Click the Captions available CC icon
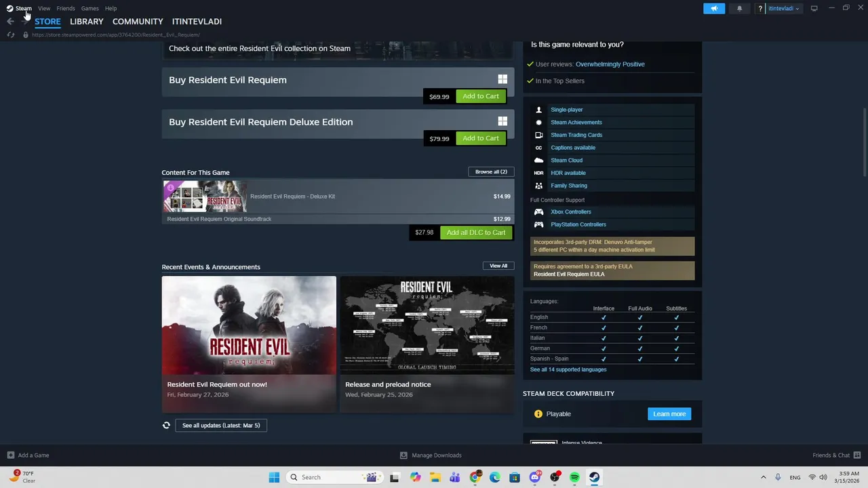The image size is (868, 488). pyautogui.click(x=538, y=148)
